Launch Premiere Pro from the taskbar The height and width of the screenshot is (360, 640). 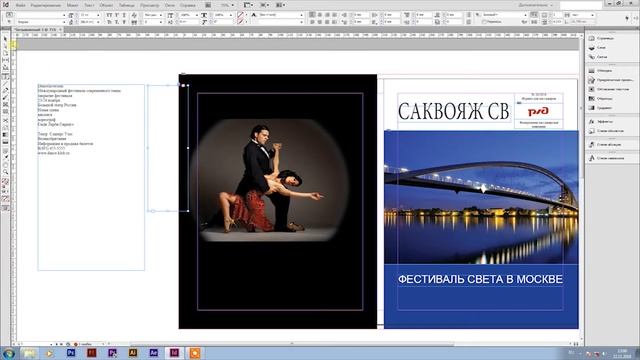112,353
